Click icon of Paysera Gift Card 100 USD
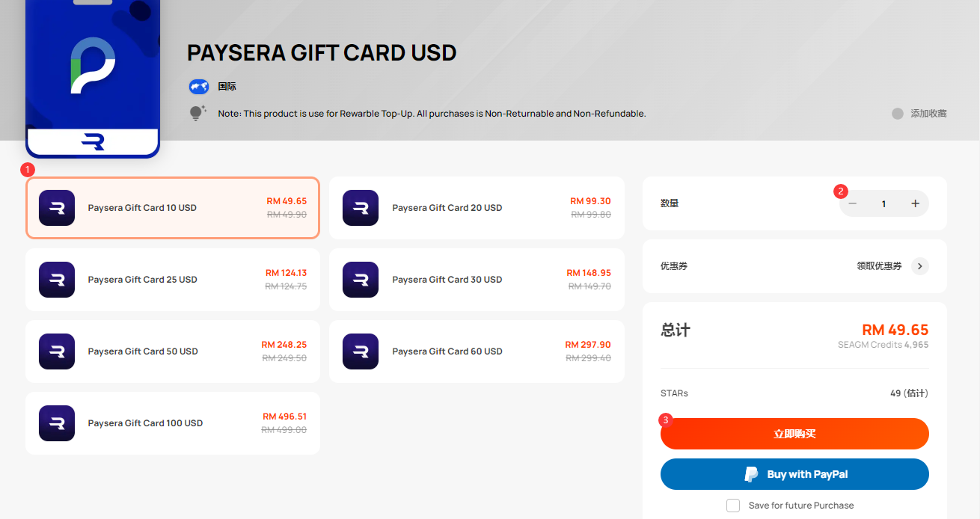Viewport: 980px width, 519px height. click(57, 423)
